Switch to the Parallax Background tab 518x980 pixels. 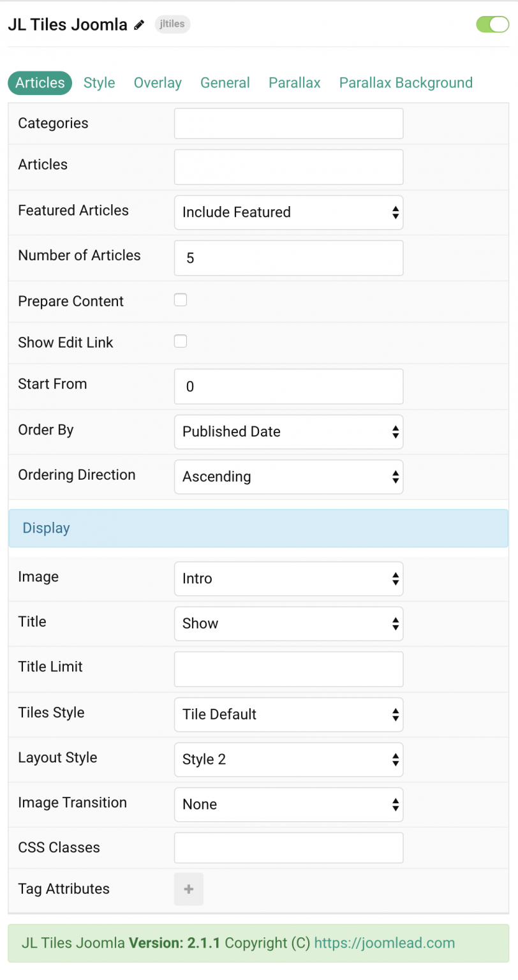click(x=405, y=82)
